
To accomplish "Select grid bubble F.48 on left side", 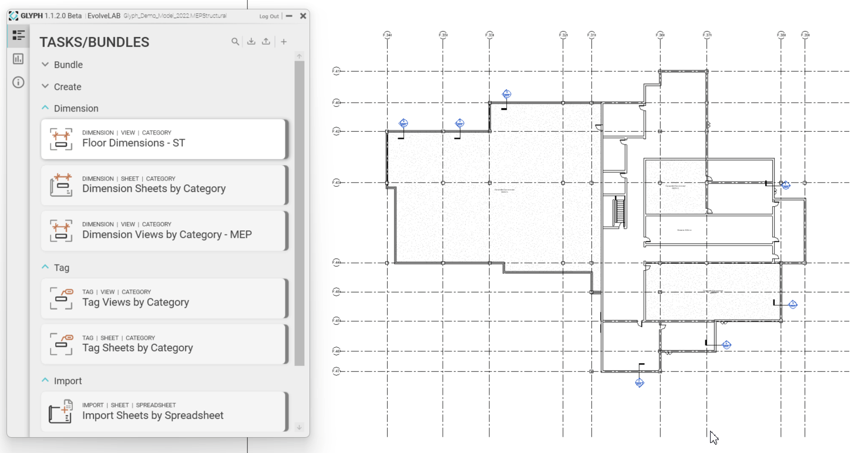I will [x=337, y=291].
